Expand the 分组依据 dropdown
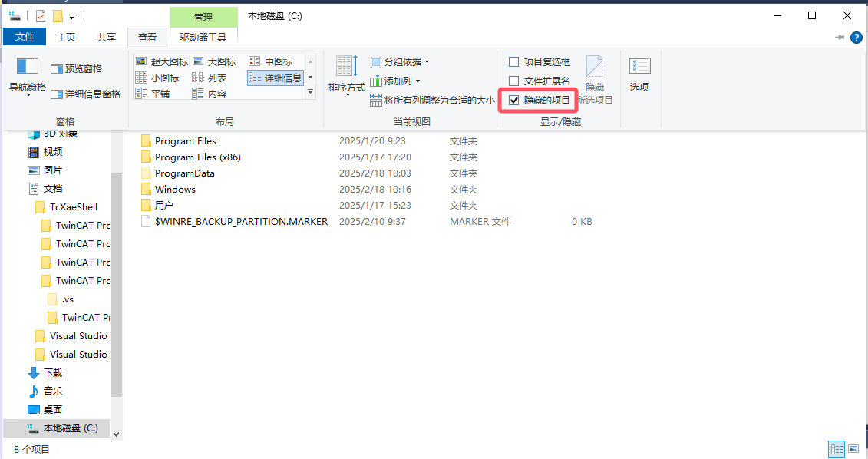This screenshot has height=459, width=868. [x=400, y=62]
